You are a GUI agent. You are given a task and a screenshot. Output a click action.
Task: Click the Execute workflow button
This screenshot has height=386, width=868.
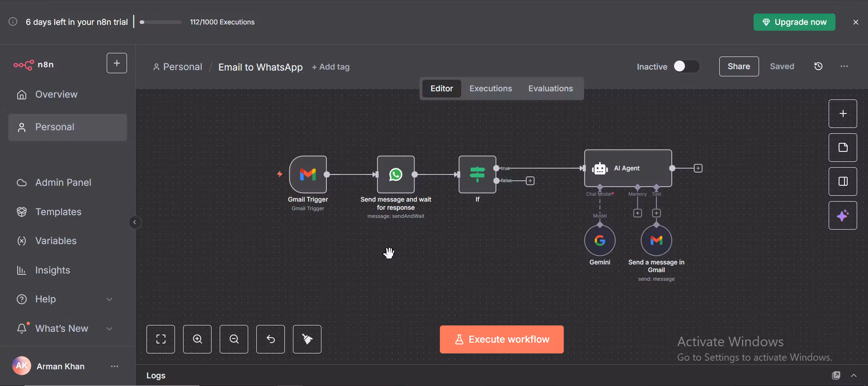point(501,339)
